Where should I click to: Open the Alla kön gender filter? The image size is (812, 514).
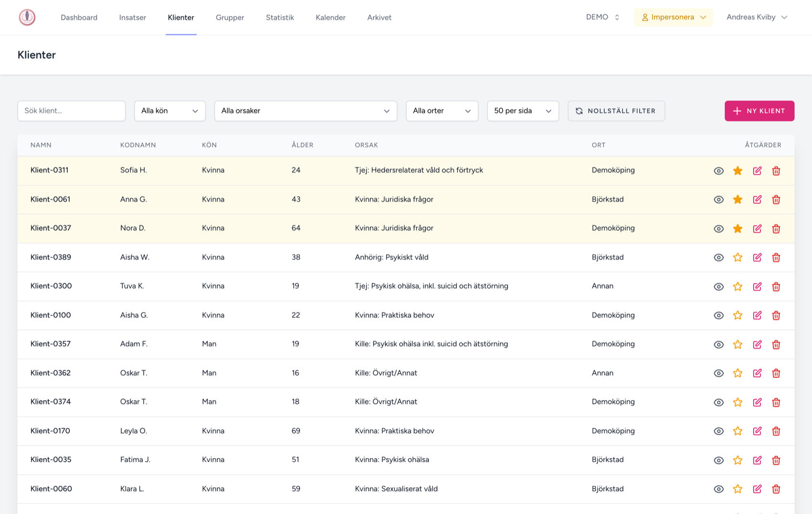click(170, 111)
